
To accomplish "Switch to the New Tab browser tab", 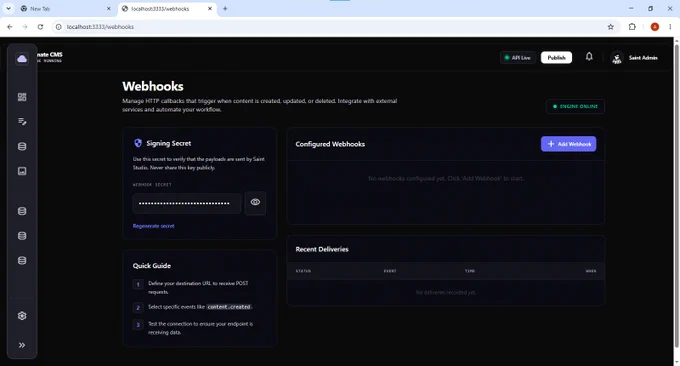I will click(65, 9).
